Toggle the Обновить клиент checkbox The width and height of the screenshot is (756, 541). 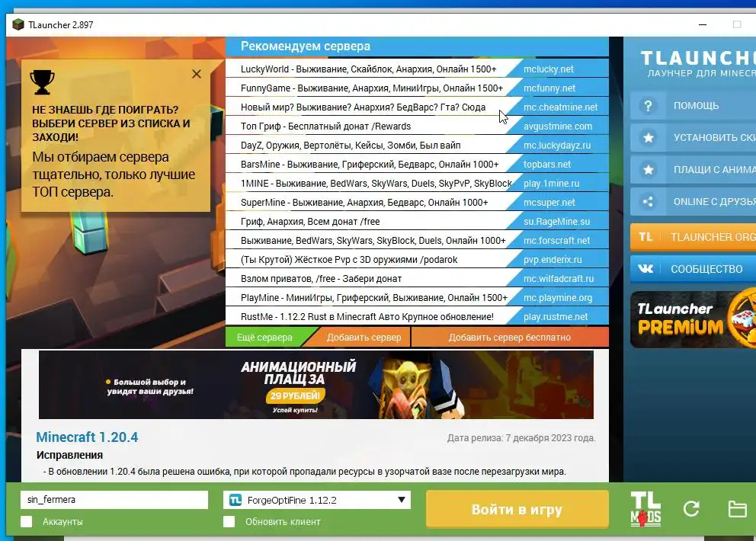229,522
